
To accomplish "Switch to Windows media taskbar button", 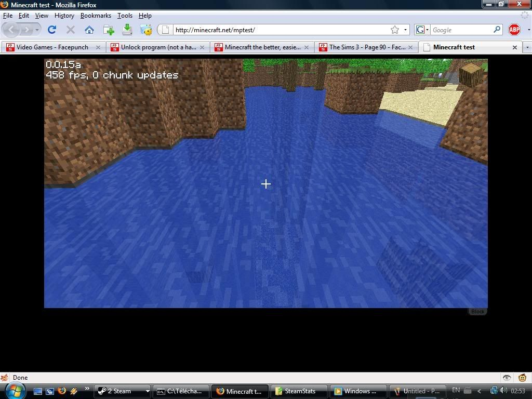I will click(x=358, y=391).
